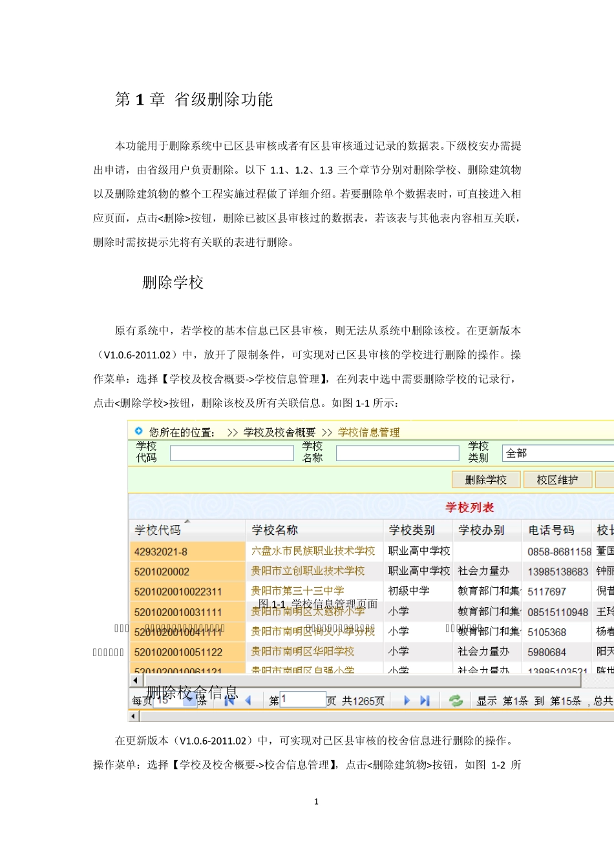614x868 pixels.
Task: Open 学校类别 dropdown showing 全部
Action: (558, 453)
